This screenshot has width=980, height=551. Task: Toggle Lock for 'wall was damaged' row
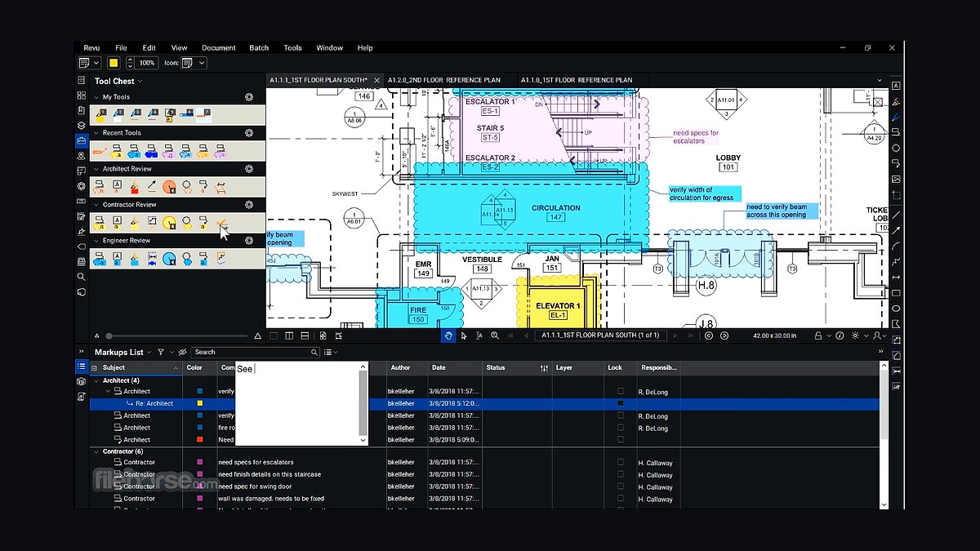pos(621,498)
